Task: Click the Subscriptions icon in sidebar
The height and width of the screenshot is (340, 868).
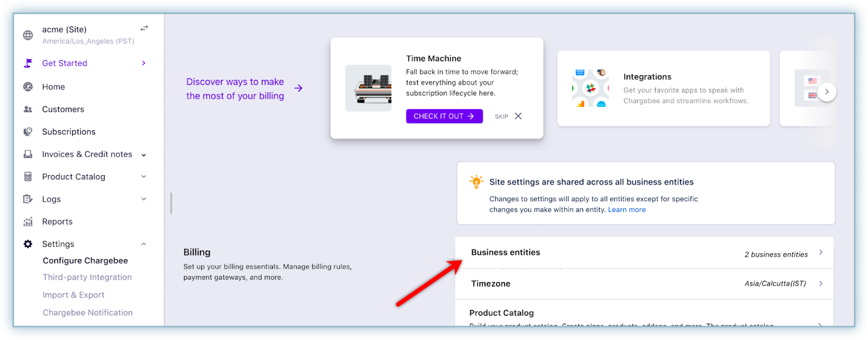Action: tap(28, 132)
